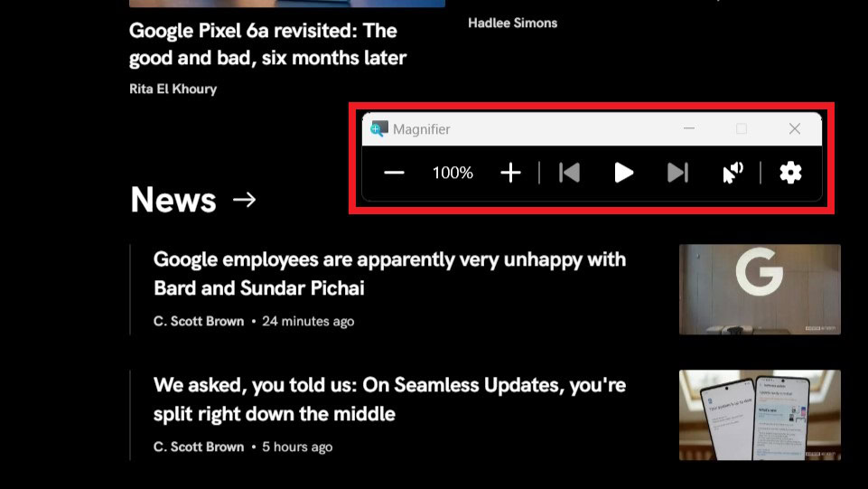Open author Rita El Khoury's page
Screen dimensions: 868x489
pos(173,89)
